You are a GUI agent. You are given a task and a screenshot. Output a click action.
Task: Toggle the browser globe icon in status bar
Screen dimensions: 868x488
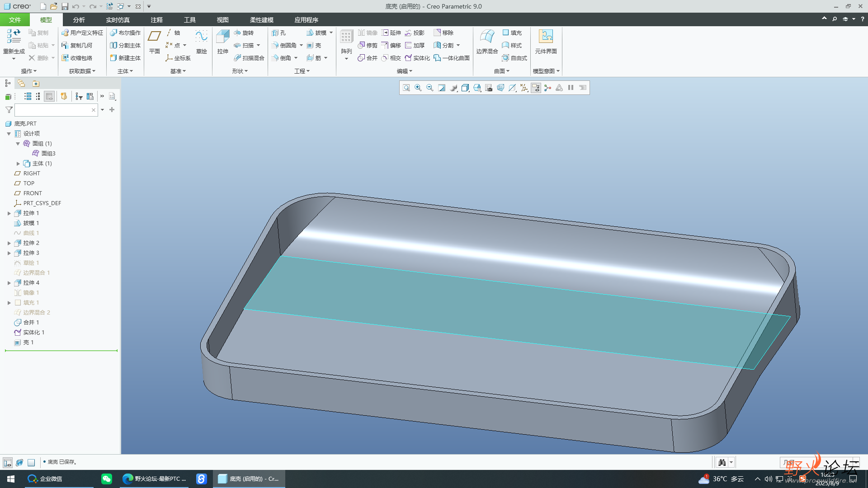click(x=19, y=462)
